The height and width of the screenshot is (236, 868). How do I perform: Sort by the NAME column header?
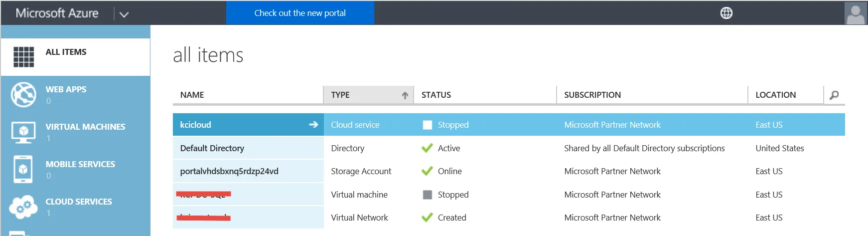[x=192, y=95]
